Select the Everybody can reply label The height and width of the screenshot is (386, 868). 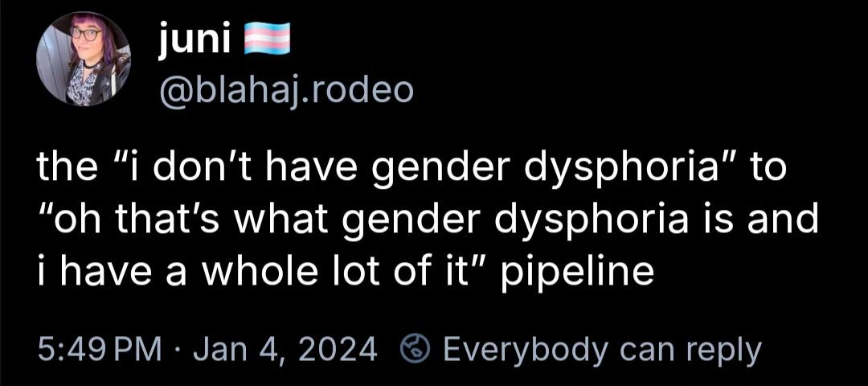click(x=600, y=350)
